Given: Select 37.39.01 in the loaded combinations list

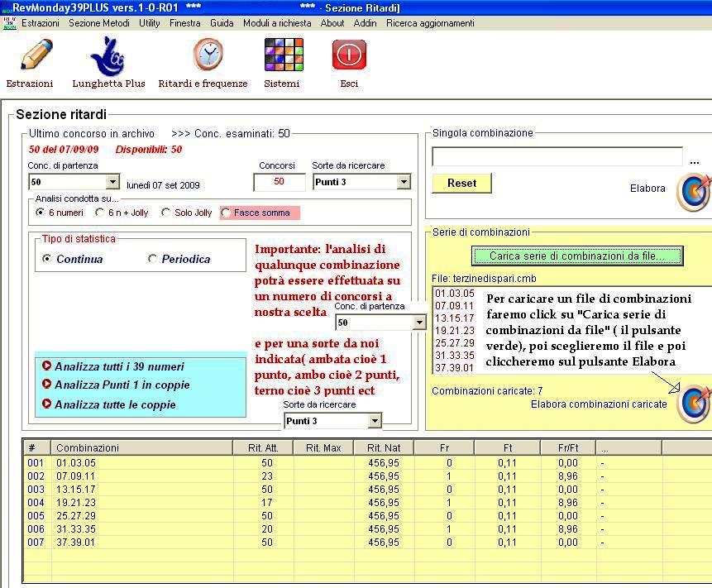Looking at the screenshot, I should click(x=455, y=368).
